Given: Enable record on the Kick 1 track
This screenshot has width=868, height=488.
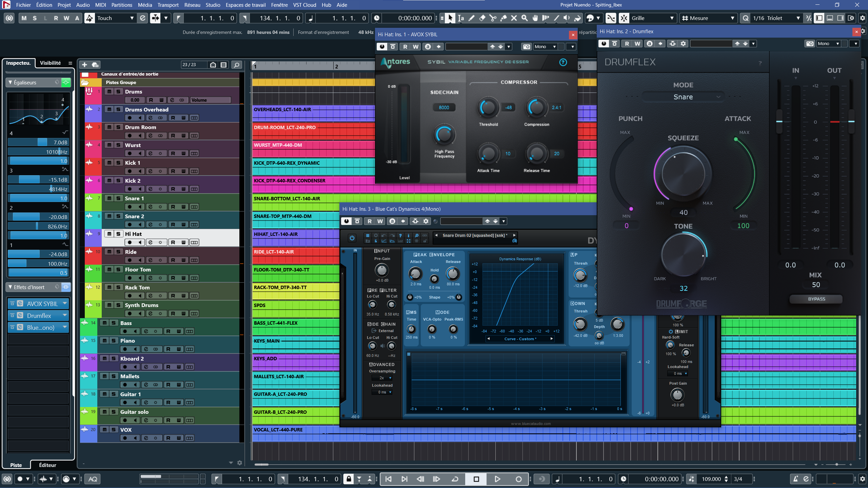Looking at the screenshot, I should [x=130, y=171].
